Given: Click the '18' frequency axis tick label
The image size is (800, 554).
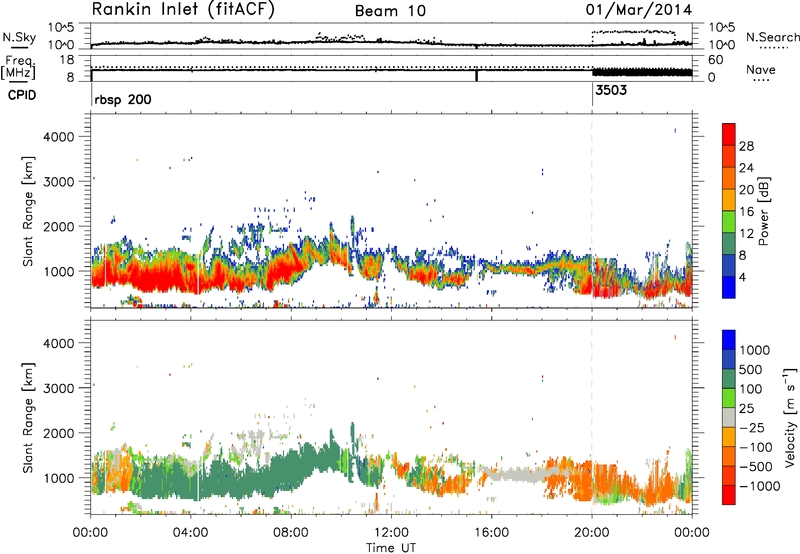Looking at the screenshot, I should (x=67, y=60).
